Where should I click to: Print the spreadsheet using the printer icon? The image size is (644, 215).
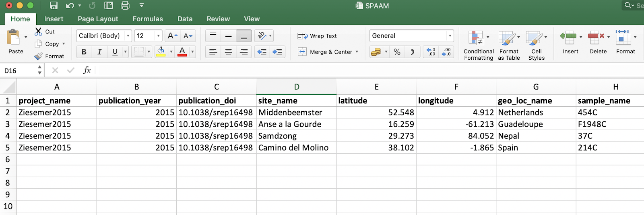pos(125,6)
